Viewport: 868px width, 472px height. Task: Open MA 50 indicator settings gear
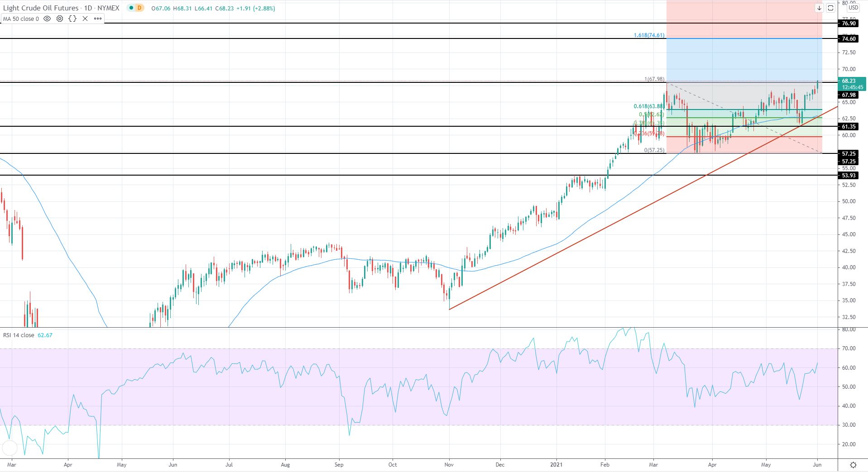tap(60, 19)
